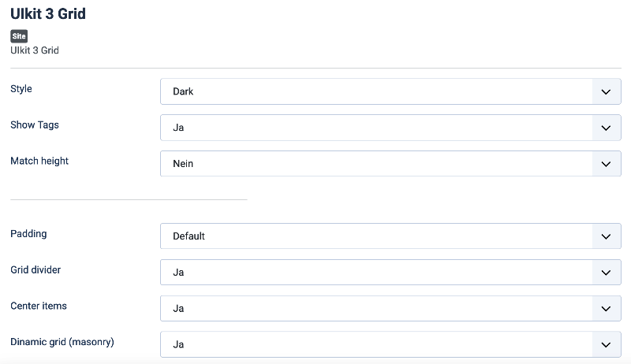Open the Dinamic grid (masonry) select field
Image resolution: width=631 pixels, height=364 pixels.
click(x=390, y=344)
